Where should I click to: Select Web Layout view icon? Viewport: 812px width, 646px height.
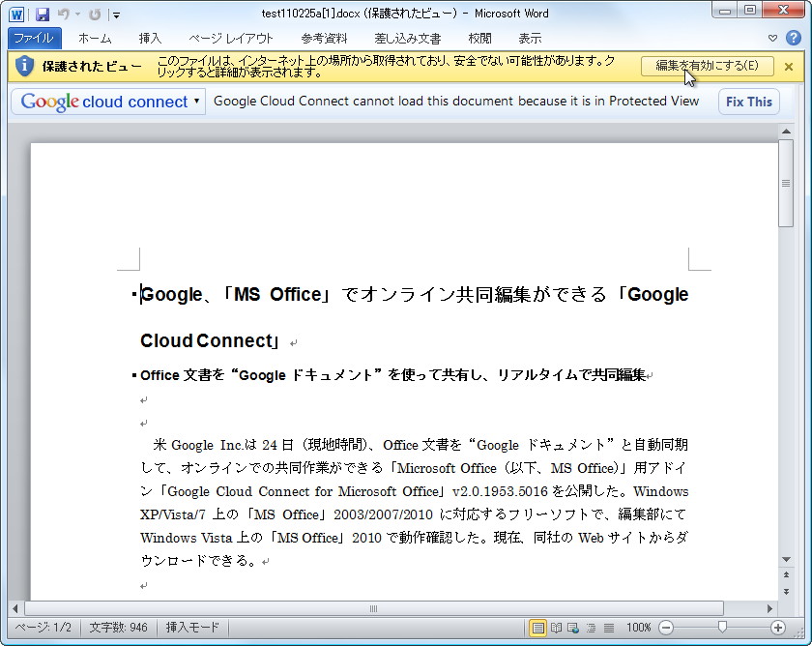click(x=573, y=629)
